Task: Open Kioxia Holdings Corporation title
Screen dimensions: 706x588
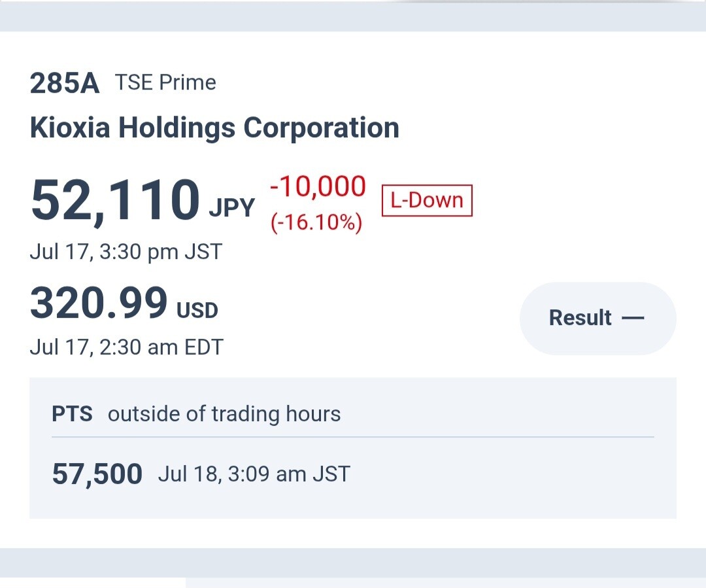Action: pyautogui.click(x=214, y=128)
